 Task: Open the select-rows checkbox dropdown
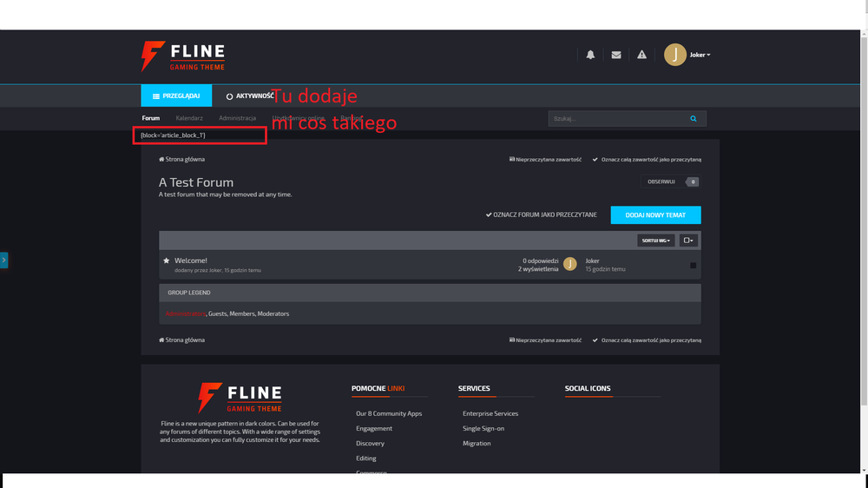coord(687,241)
